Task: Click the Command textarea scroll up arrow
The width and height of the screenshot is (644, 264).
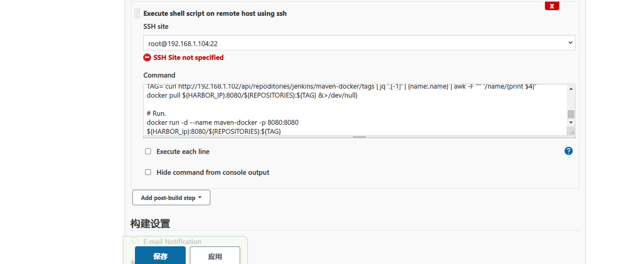Action: tap(571, 89)
